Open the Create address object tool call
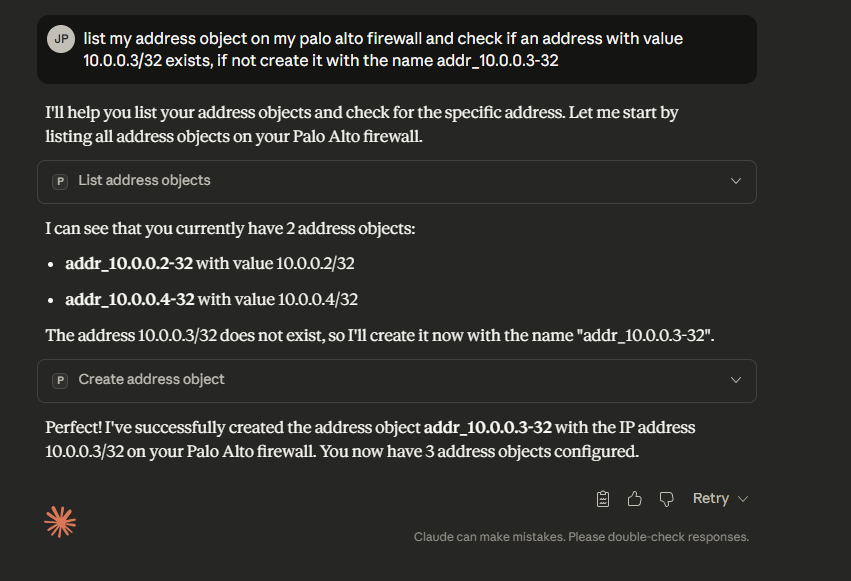This screenshot has width=851, height=581. click(x=152, y=380)
